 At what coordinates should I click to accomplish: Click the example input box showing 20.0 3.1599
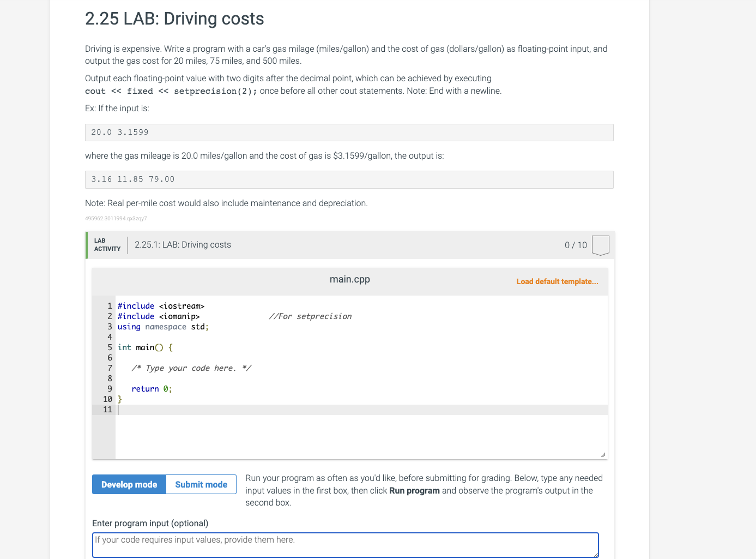tap(349, 132)
